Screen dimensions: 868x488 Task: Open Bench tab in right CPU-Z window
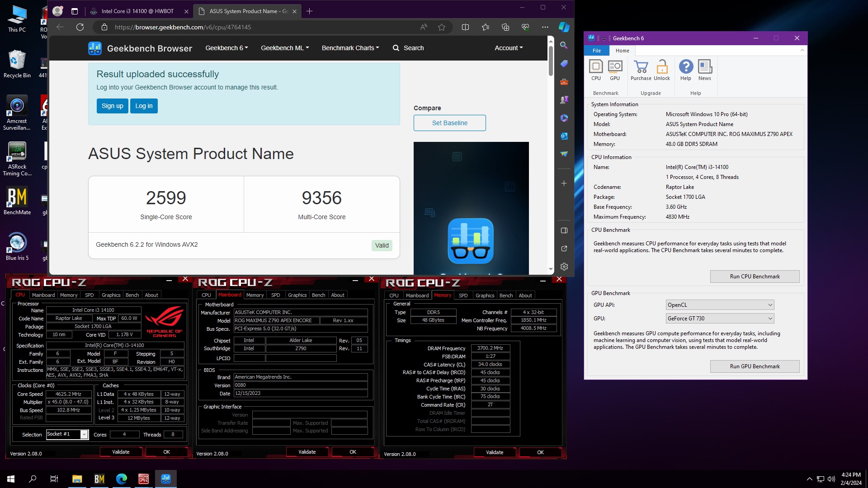tap(506, 296)
